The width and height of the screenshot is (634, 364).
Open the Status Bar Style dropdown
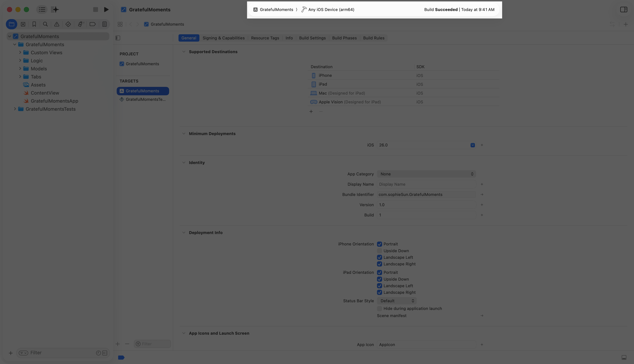[x=397, y=301]
